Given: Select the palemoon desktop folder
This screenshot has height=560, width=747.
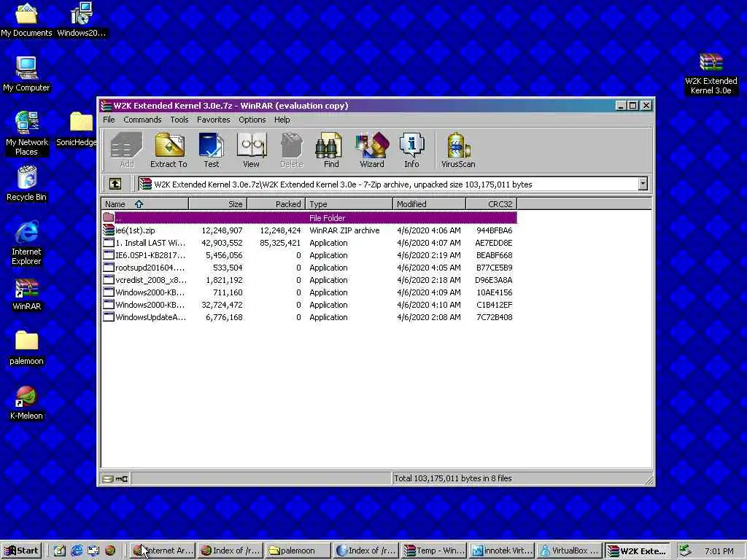Looking at the screenshot, I should point(26,348).
